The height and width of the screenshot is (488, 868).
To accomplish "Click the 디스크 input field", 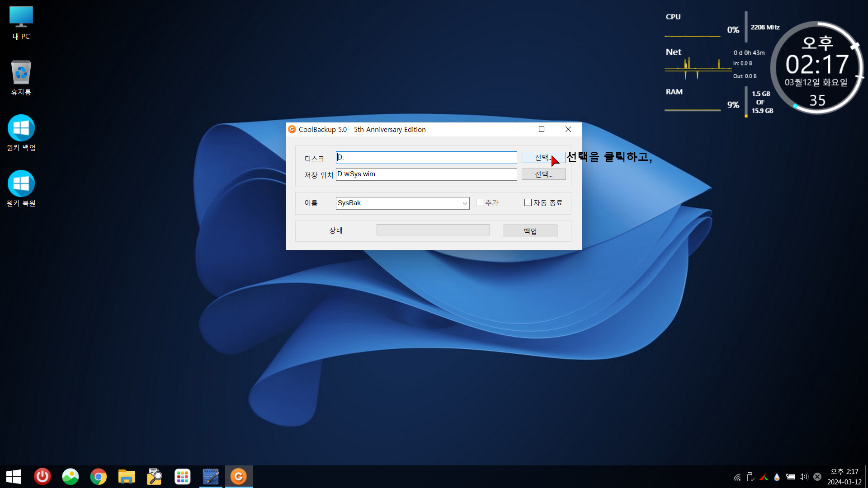I will pyautogui.click(x=426, y=158).
